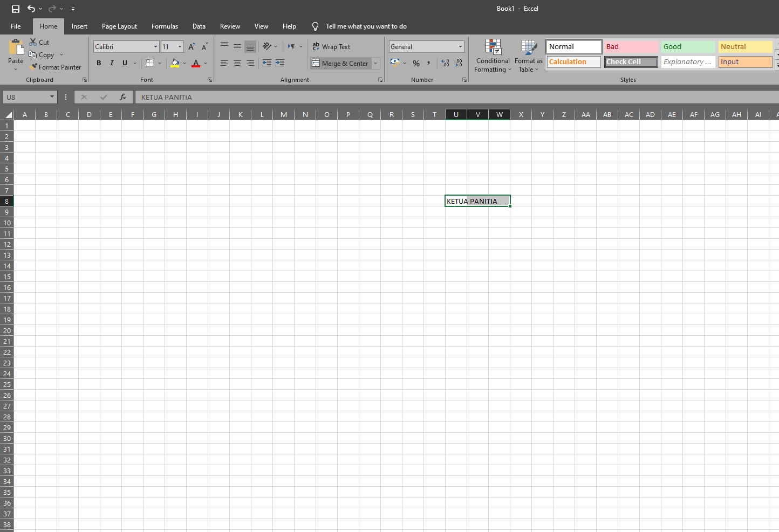Image resolution: width=779 pixels, height=532 pixels.
Task: Click the Insert Function button
Action: coord(123,97)
